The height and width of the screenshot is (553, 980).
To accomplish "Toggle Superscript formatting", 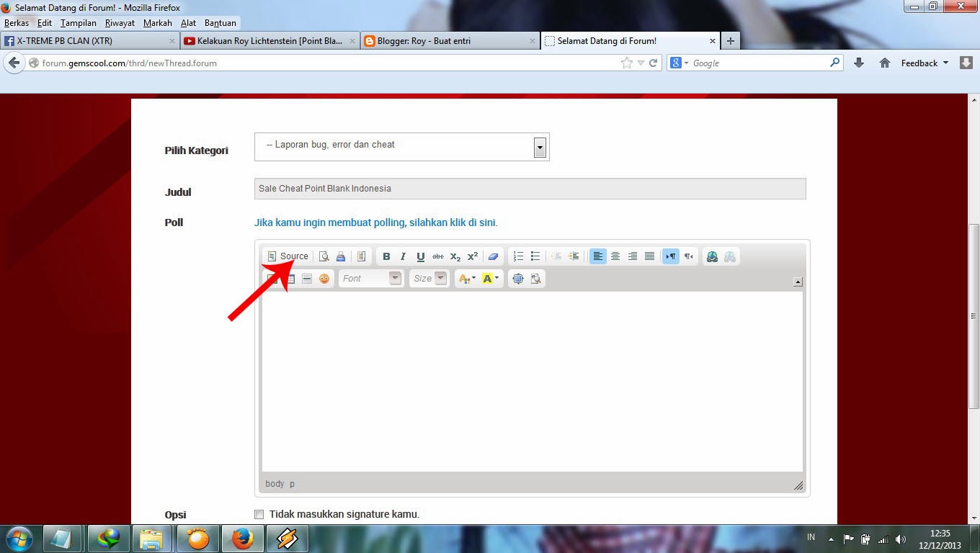I will [473, 256].
